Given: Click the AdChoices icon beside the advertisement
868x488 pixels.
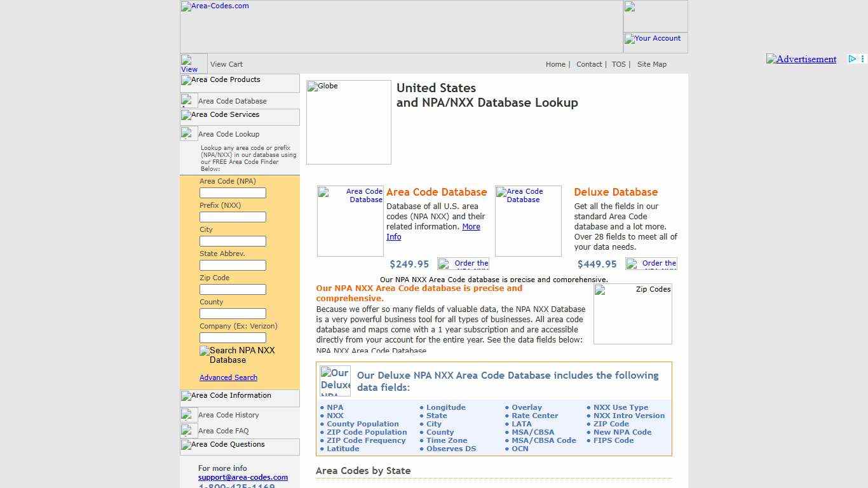Looking at the screenshot, I should coord(852,58).
